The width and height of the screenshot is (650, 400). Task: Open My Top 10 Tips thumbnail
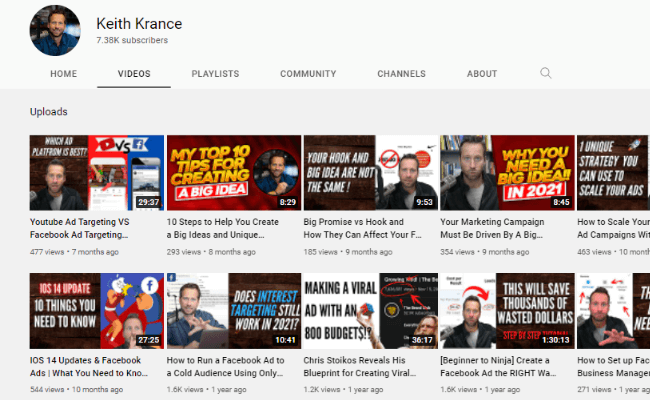pos(234,172)
